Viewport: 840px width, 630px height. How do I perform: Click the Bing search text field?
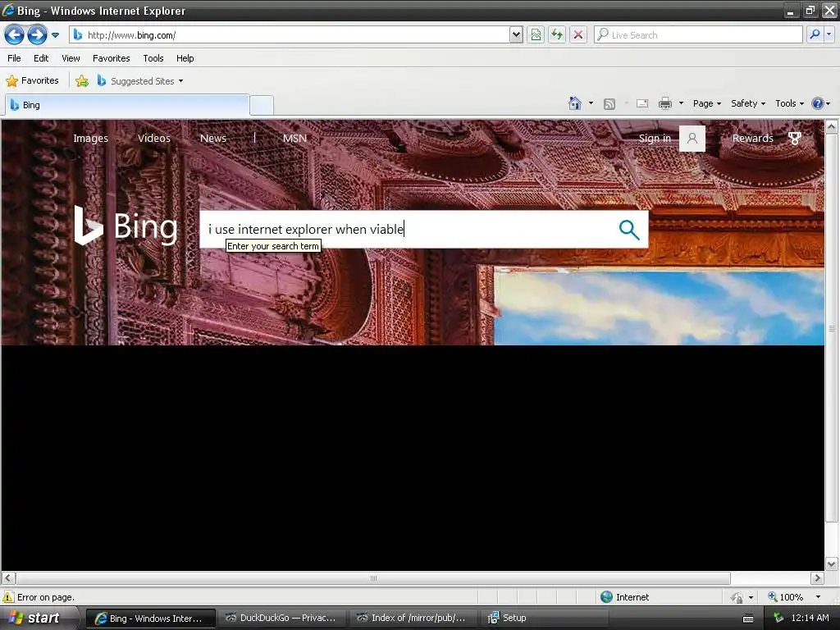pyautogui.click(x=407, y=230)
